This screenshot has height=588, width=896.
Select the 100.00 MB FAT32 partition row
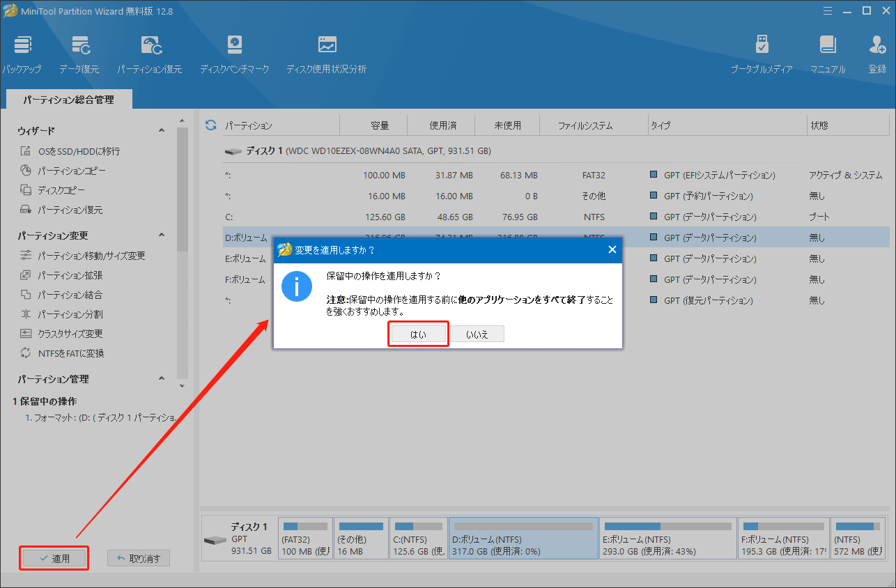(x=556, y=175)
